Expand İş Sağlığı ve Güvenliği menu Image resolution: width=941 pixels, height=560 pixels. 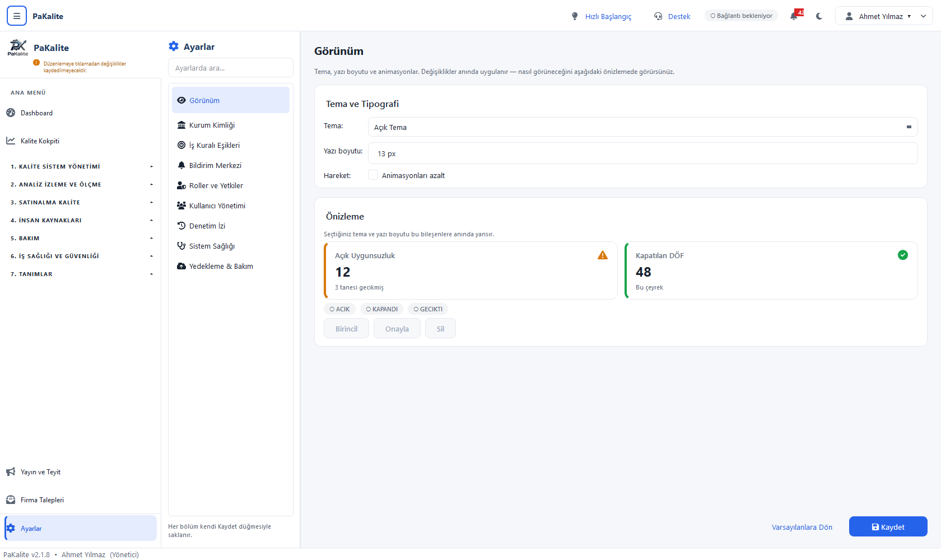coord(81,256)
